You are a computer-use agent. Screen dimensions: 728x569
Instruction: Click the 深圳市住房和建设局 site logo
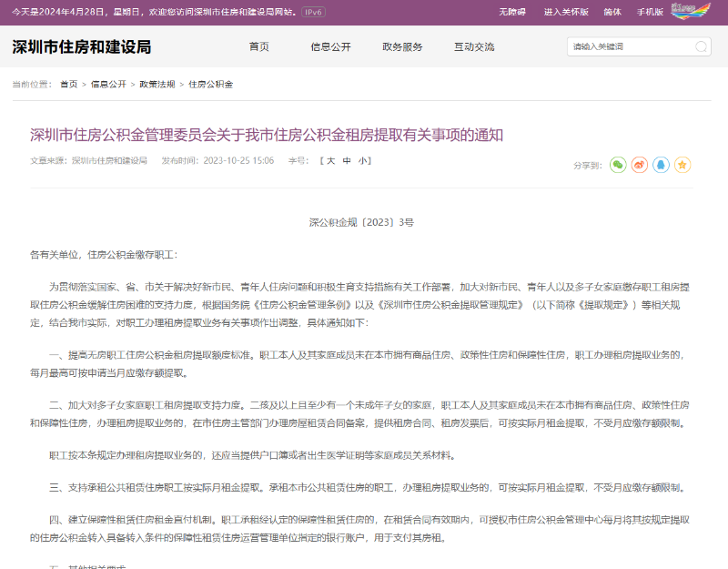[82, 46]
